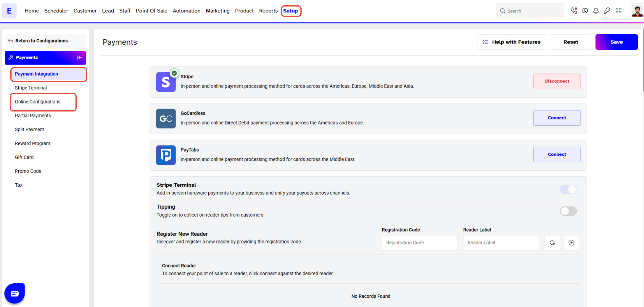Open Reward Program sidebar item
This screenshot has width=644, height=307.
[33, 143]
